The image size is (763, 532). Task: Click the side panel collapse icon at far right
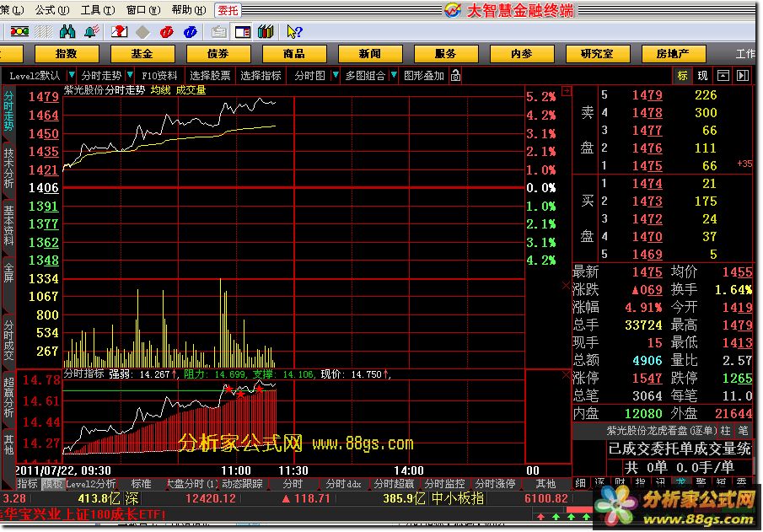743,75
